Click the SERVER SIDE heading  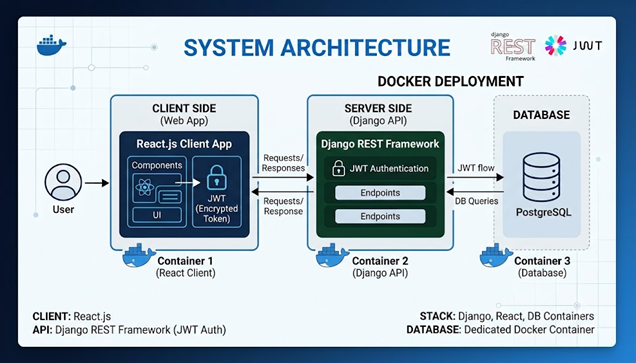[x=378, y=108]
